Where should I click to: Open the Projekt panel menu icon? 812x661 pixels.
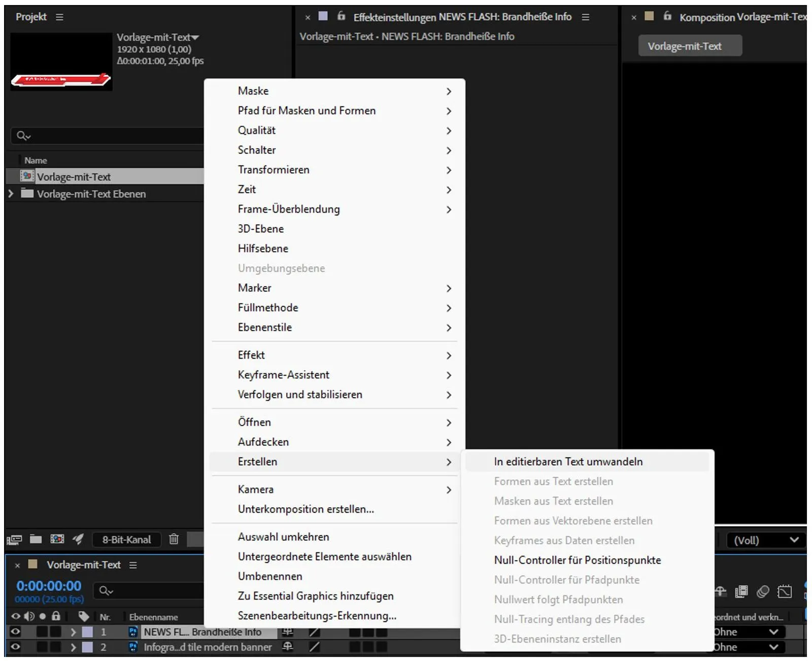(59, 17)
